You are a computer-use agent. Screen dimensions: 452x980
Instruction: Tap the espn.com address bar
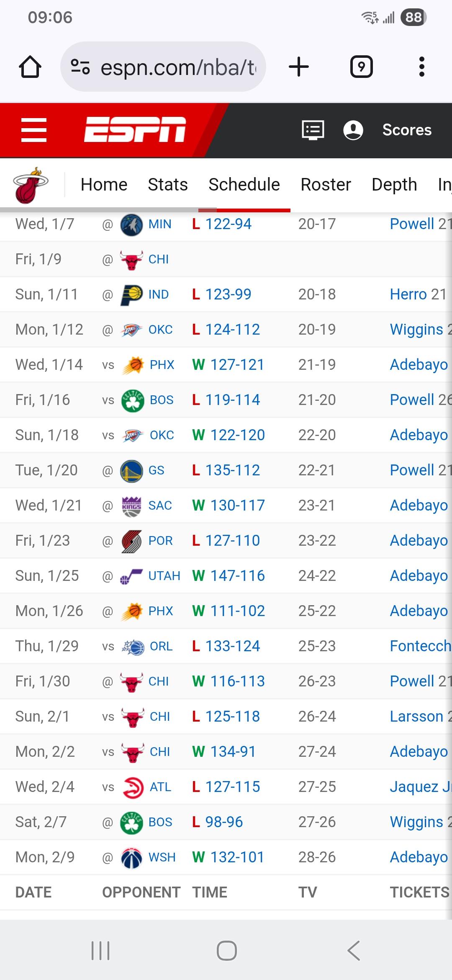pyautogui.click(x=178, y=67)
